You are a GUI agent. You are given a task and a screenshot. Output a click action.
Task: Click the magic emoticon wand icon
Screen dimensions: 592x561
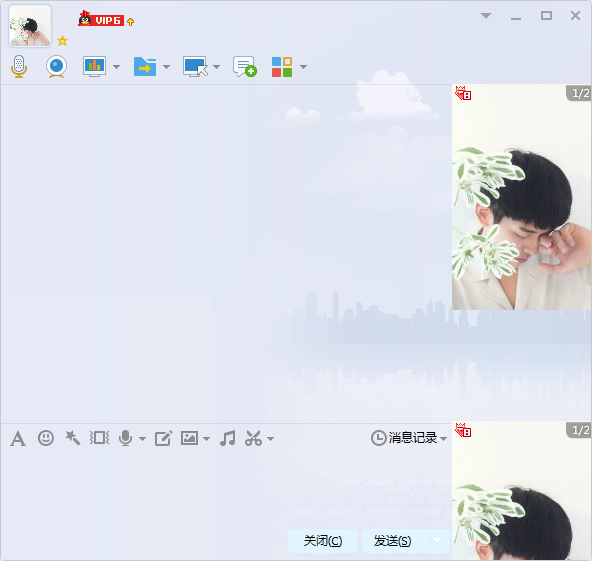(x=72, y=438)
